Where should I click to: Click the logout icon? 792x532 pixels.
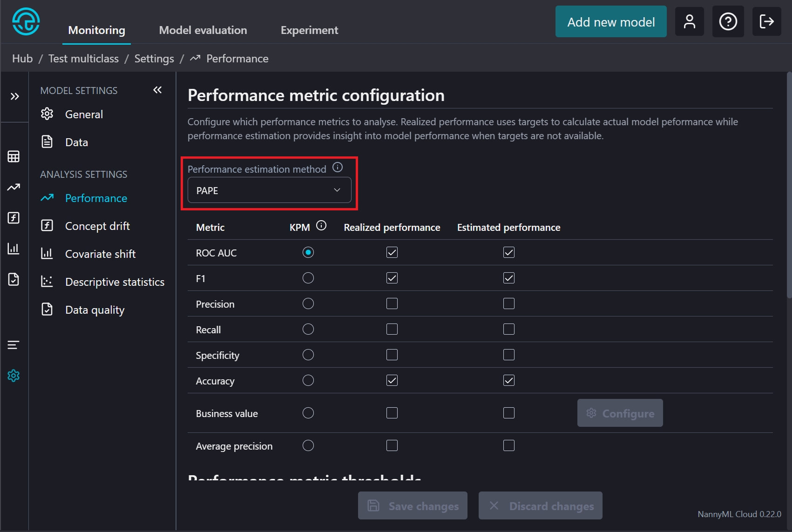point(766,21)
